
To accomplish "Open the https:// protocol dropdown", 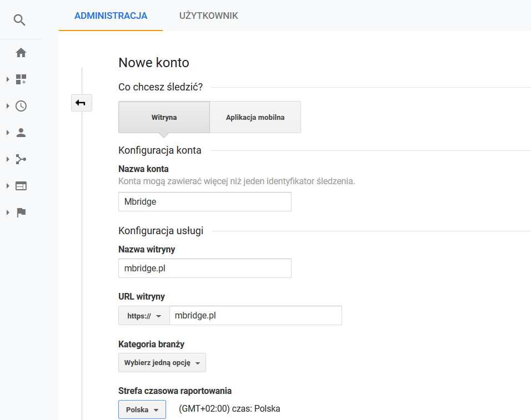I will pyautogui.click(x=144, y=316).
